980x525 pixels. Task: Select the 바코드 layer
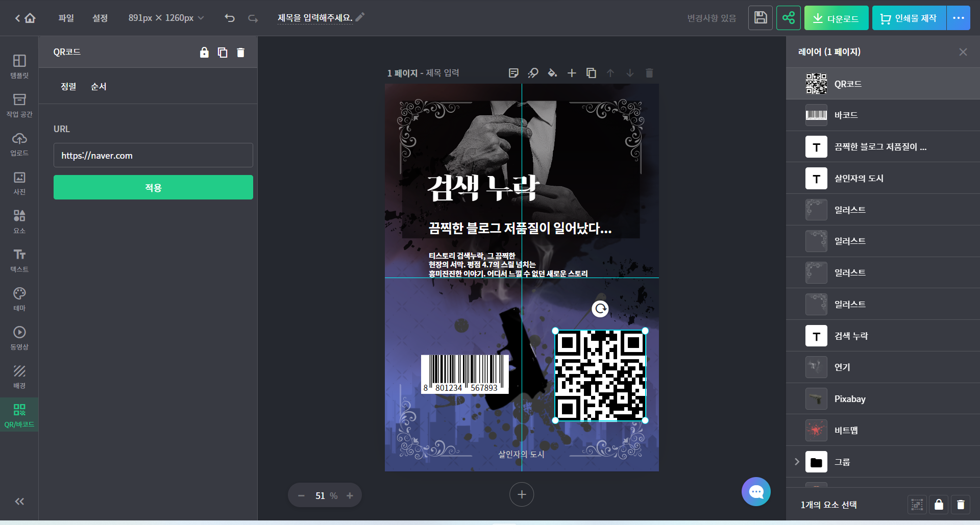(883, 115)
